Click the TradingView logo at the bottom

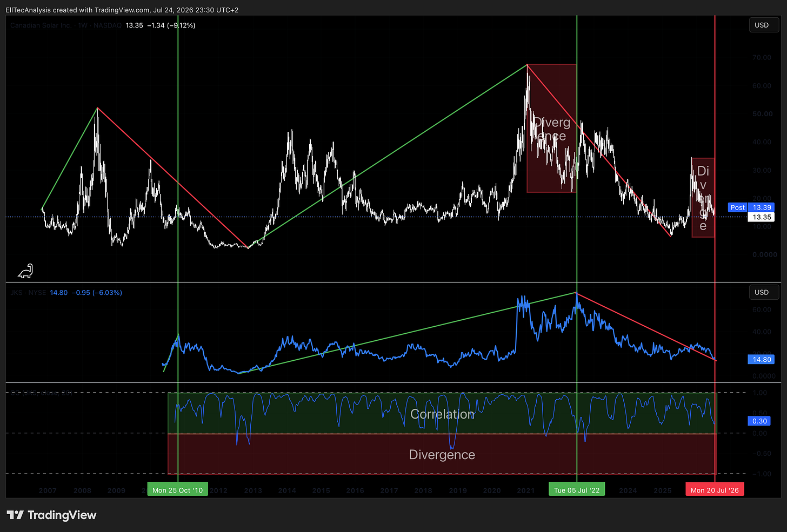pyautogui.click(x=51, y=515)
